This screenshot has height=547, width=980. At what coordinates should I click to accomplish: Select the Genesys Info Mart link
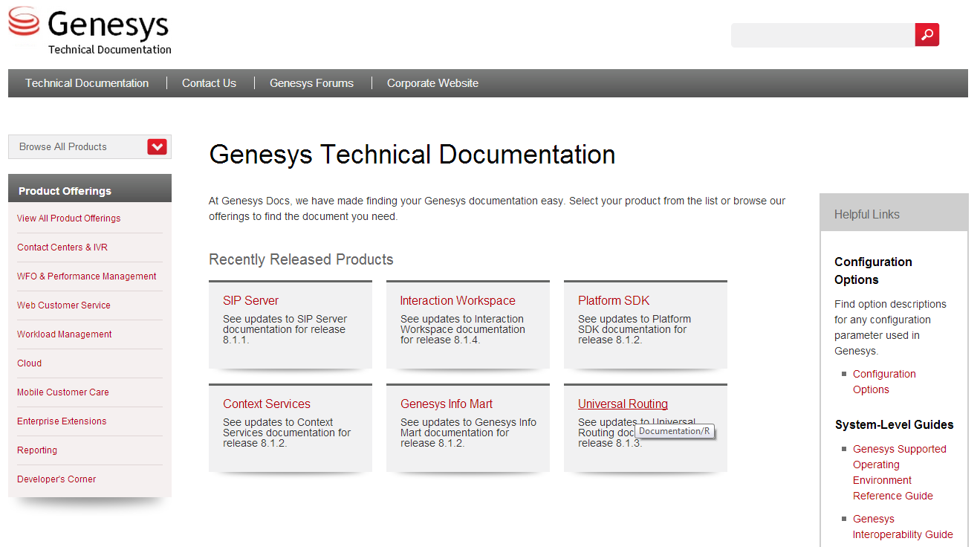(446, 404)
